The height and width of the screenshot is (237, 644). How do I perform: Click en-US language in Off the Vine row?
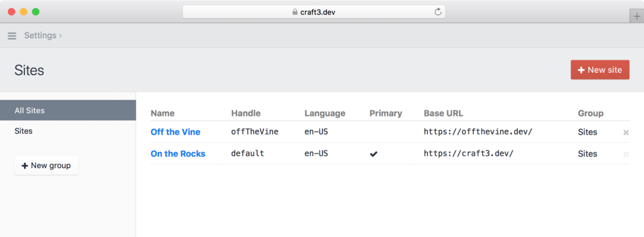click(316, 131)
